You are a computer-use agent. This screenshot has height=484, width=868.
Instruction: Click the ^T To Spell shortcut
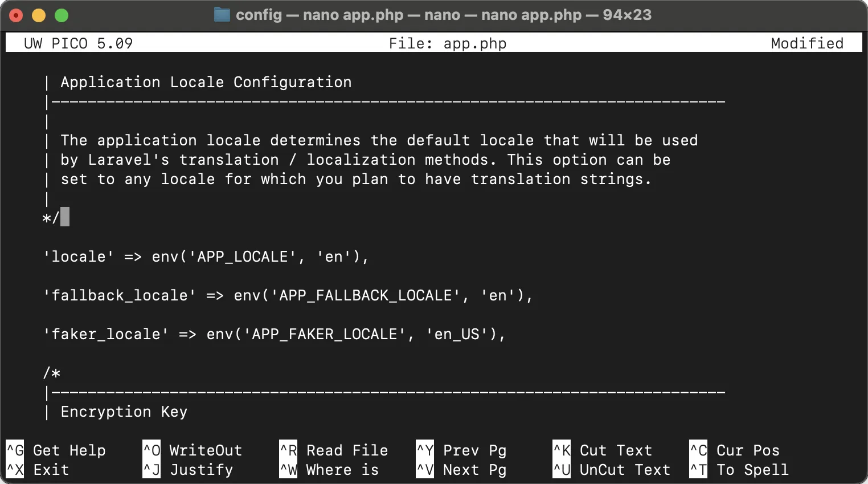tap(739, 470)
